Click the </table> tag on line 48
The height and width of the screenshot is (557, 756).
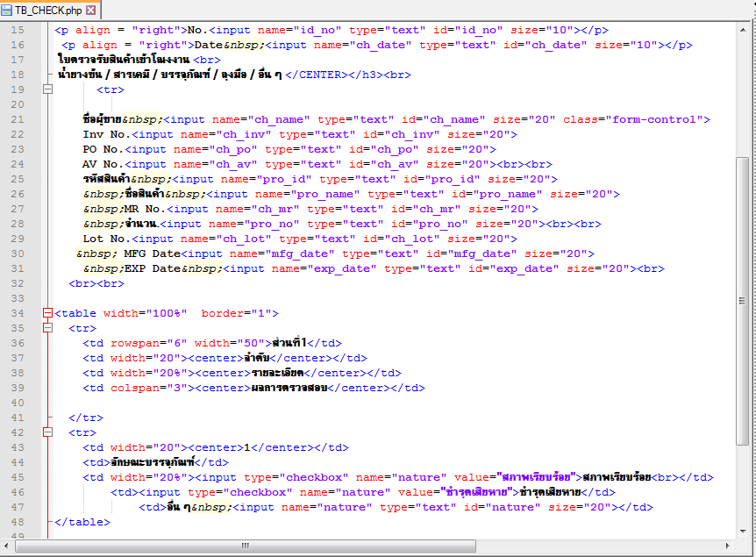[82, 522]
